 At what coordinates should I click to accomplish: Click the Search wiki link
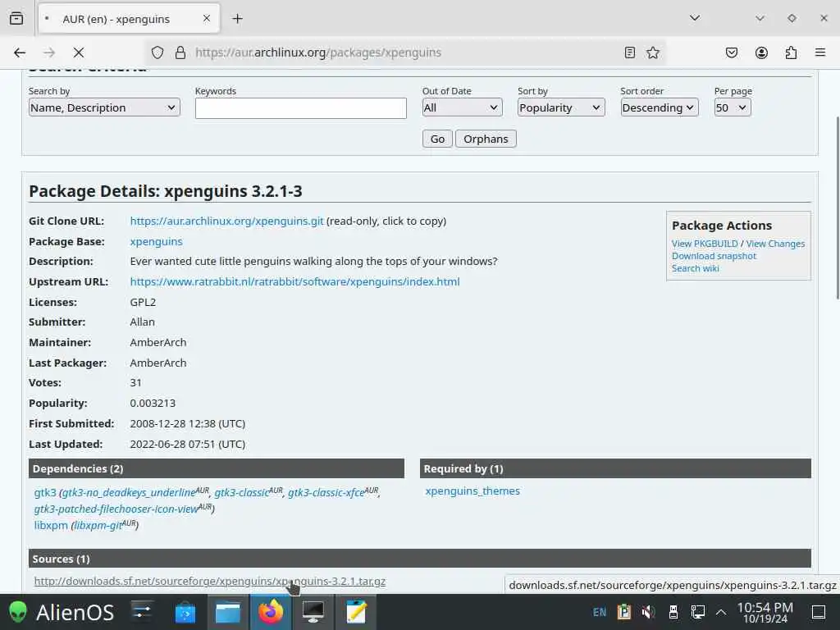point(695,268)
